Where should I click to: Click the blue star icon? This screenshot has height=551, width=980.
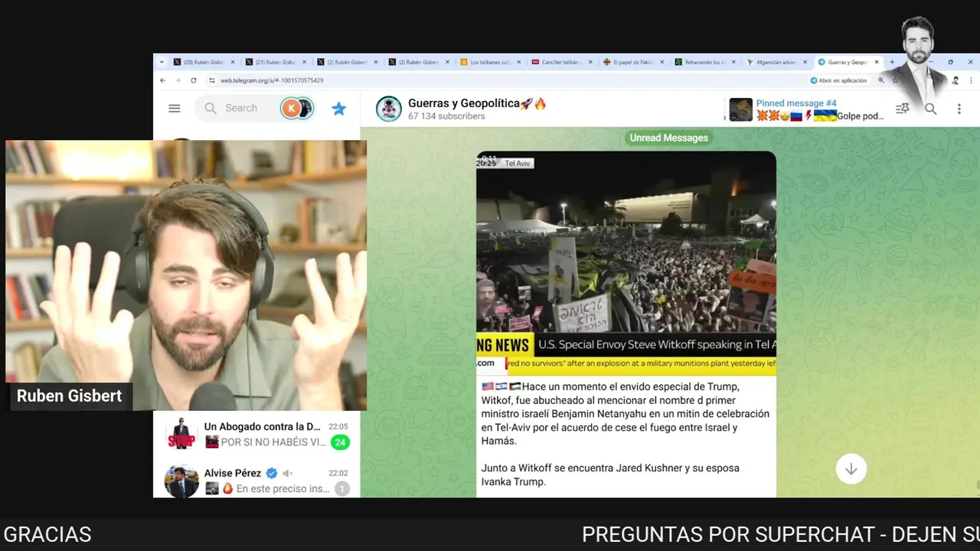pyautogui.click(x=339, y=109)
